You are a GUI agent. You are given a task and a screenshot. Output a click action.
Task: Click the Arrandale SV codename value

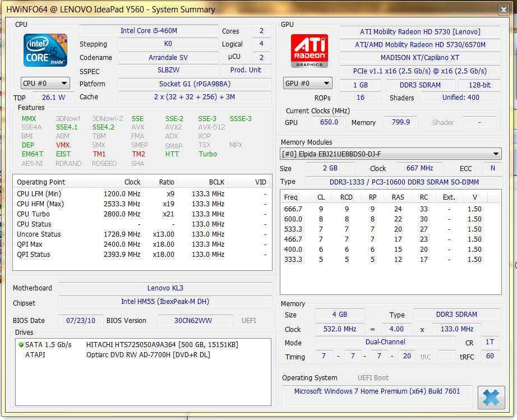(168, 57)
